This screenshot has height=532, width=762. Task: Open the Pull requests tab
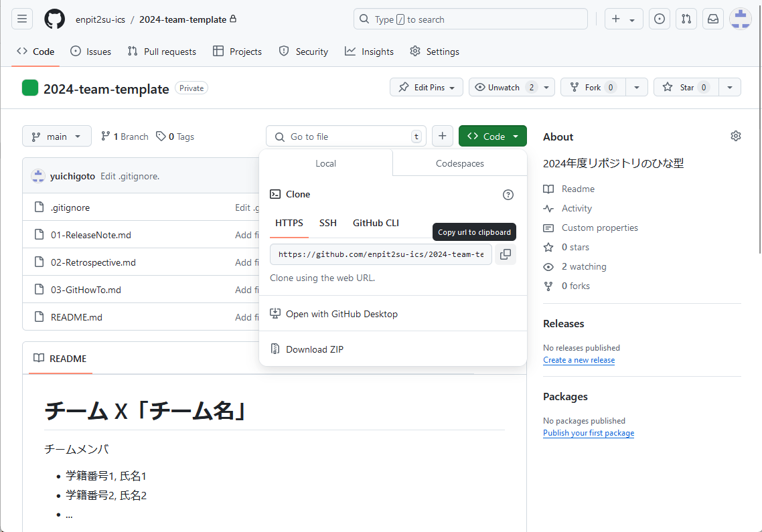162,52
